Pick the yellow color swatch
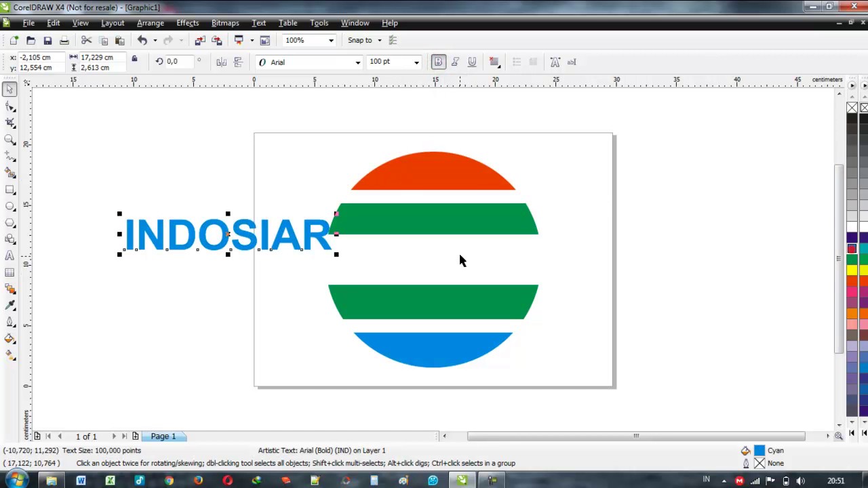This screenshot has width=868, height=488. (x=852, y=270)
